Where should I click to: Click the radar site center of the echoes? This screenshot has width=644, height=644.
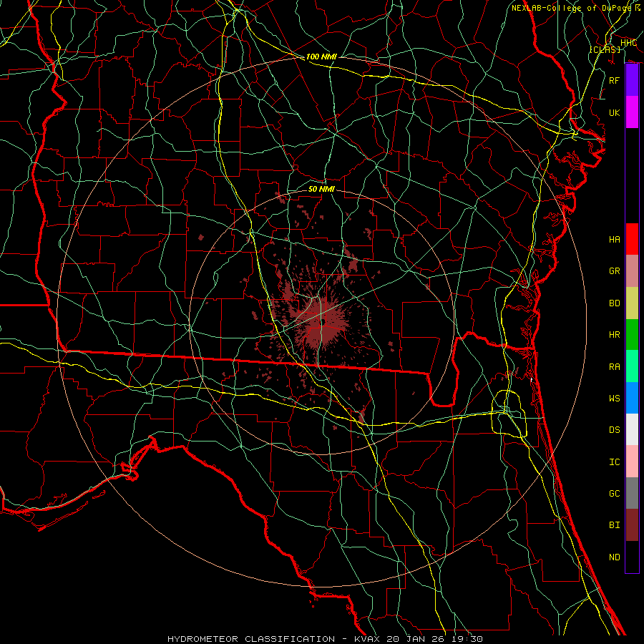[x=323, y=323]
